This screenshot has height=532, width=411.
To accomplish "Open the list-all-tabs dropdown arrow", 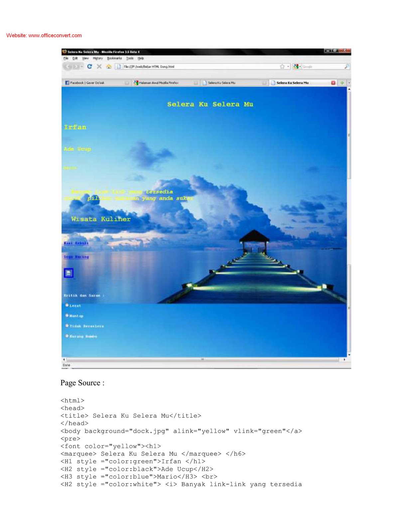I will (x=349, y=83).
